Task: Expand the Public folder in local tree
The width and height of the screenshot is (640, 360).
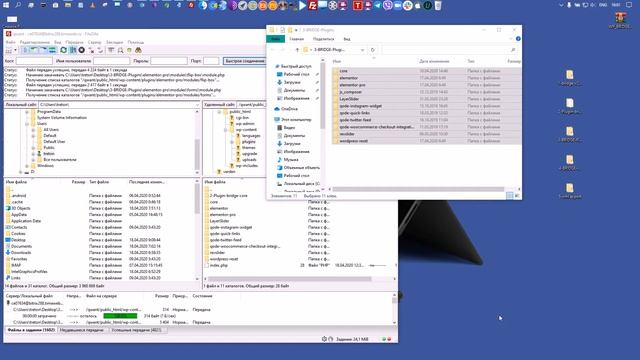Action: coord(33,148)
